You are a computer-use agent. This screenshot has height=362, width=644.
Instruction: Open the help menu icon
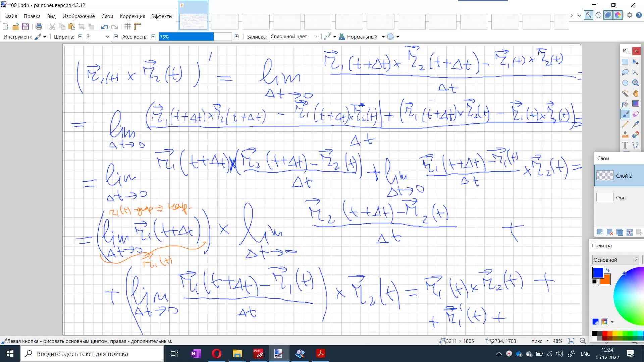click(639, 15)
